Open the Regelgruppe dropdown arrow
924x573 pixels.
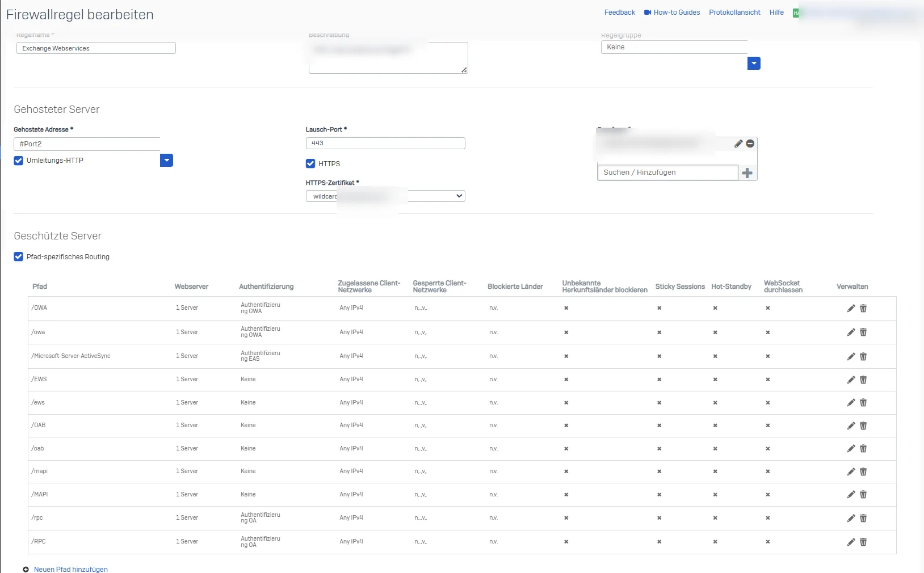tap(754, 63)
